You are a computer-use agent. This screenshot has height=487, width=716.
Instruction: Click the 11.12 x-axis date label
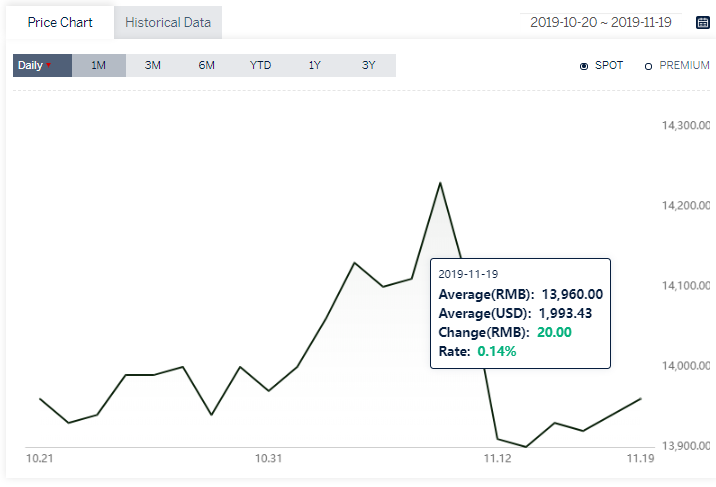[x=498, y=458]
